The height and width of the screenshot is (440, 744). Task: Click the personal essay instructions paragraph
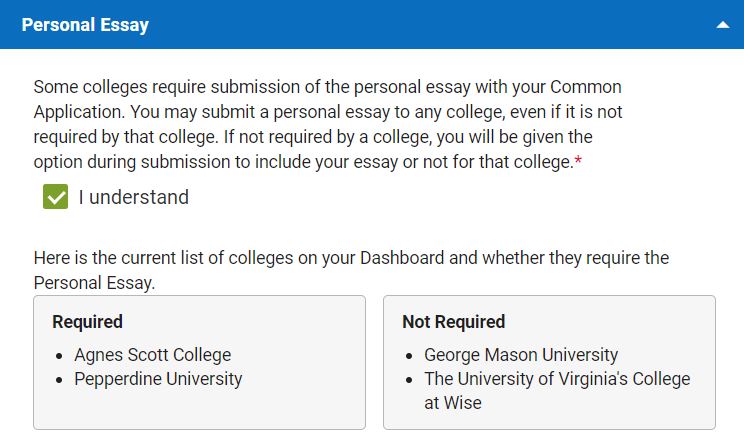(x=327, y=124)
